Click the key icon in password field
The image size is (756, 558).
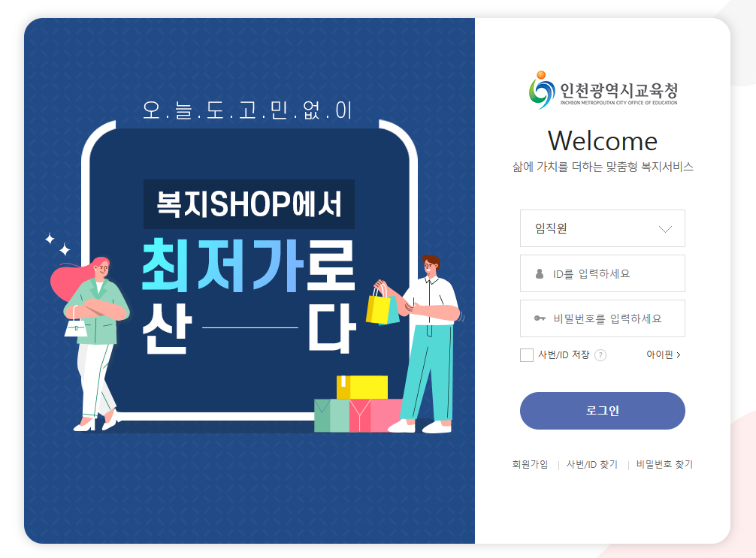tap(540, 318)
